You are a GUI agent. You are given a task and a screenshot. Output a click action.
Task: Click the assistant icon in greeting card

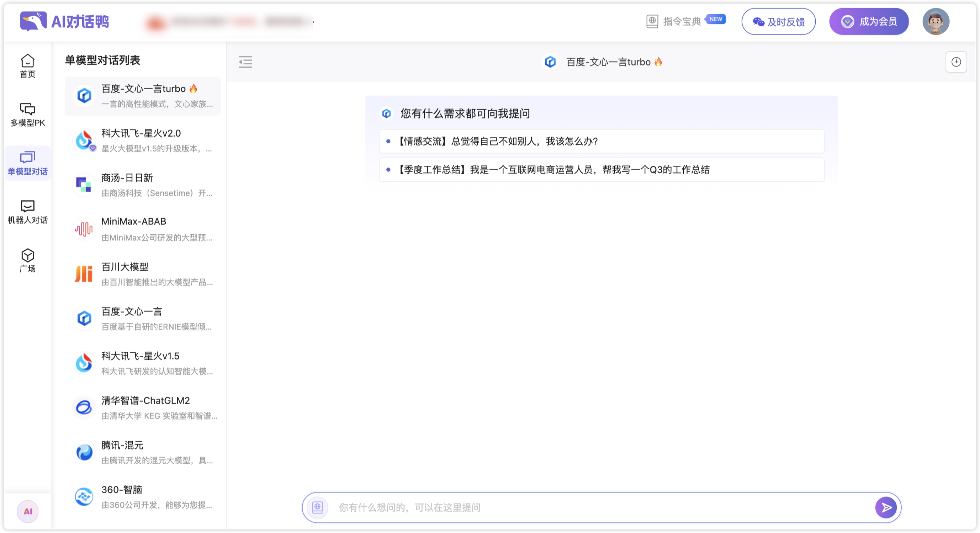pyautogui.click(x=387, y=113)
